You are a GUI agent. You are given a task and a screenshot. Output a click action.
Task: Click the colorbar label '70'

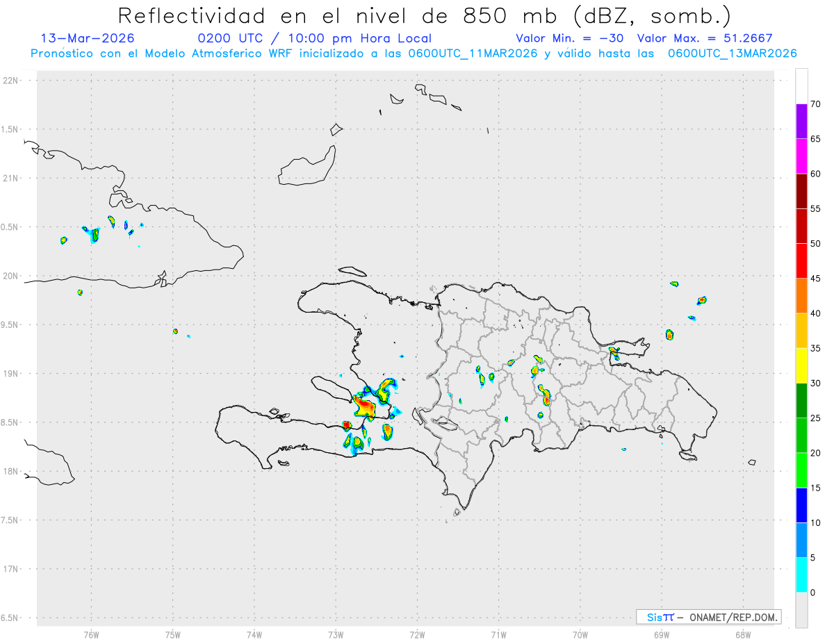[x=815, y=104]
